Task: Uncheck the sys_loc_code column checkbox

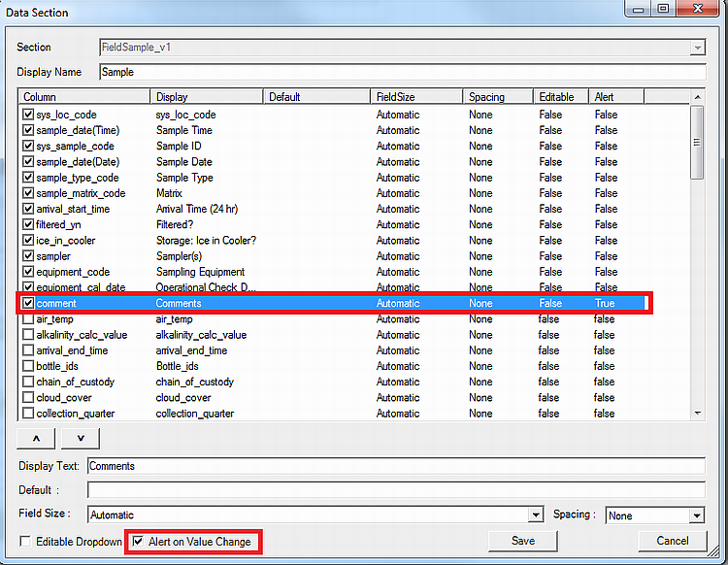Action: tap(28, 115)
